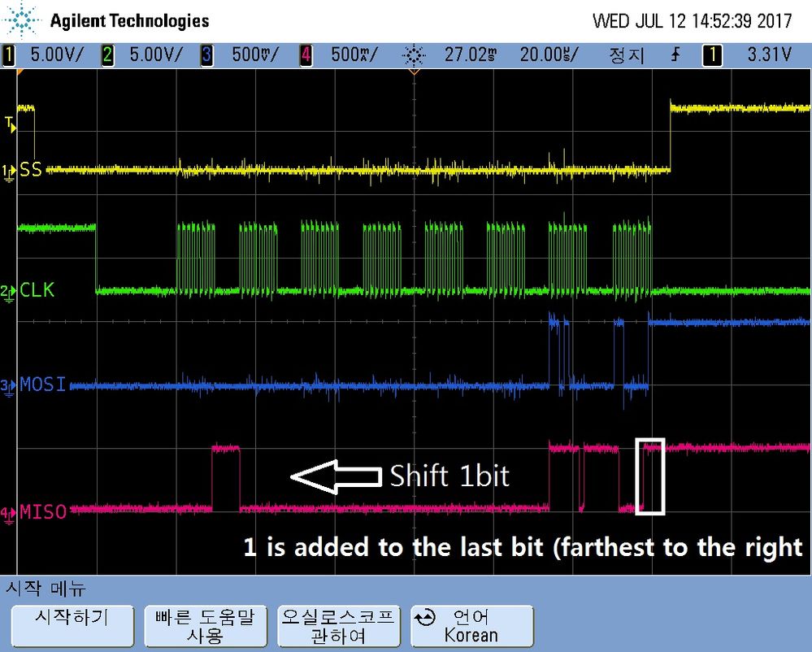Click the 3.31V trigger level value
Screen dimensions: 812x652
[x=770, y=54]
